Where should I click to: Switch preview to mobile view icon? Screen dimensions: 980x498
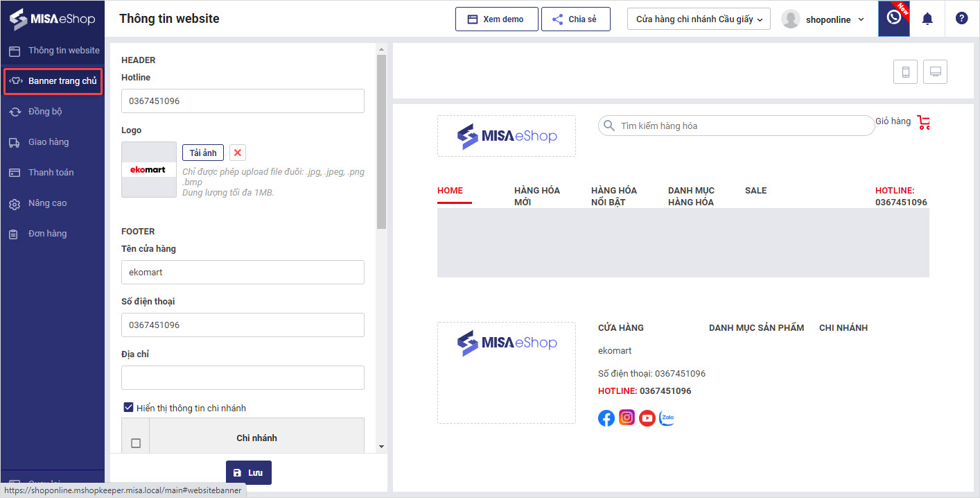(905, 71)
